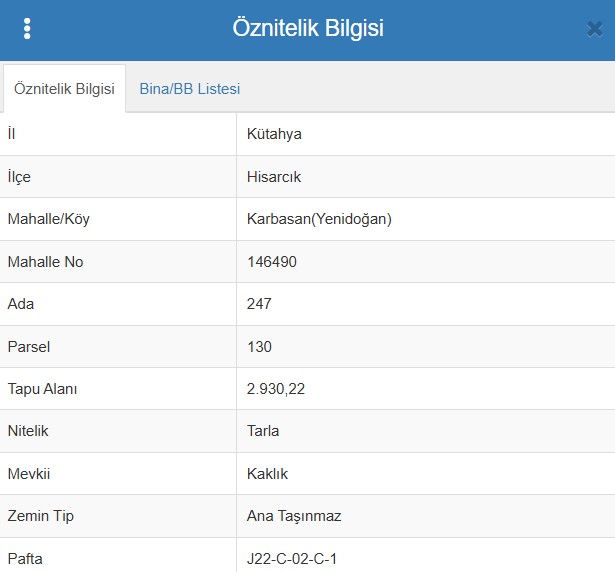Click the value Karbasan(Yenidoğan)

319,219
